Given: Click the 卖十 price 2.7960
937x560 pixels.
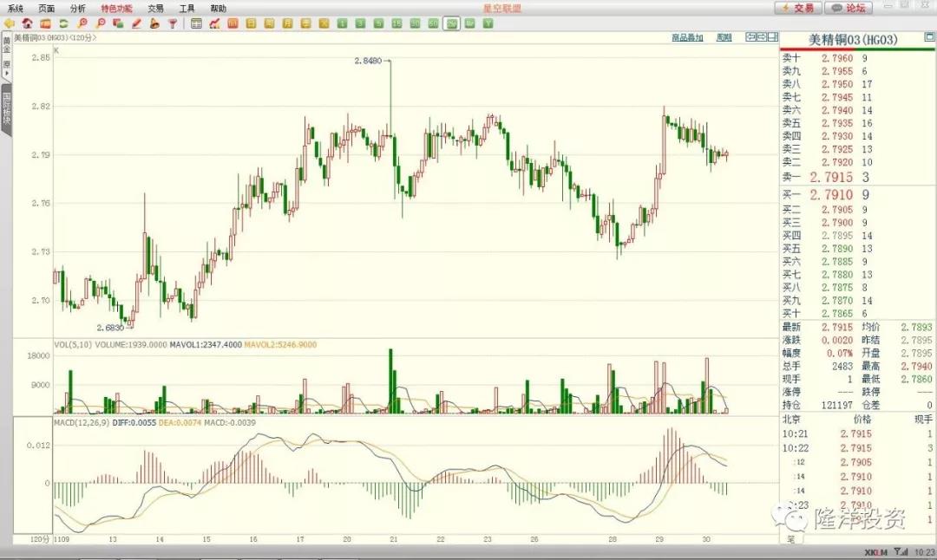Looking at the screenshot, I should 837,58.
